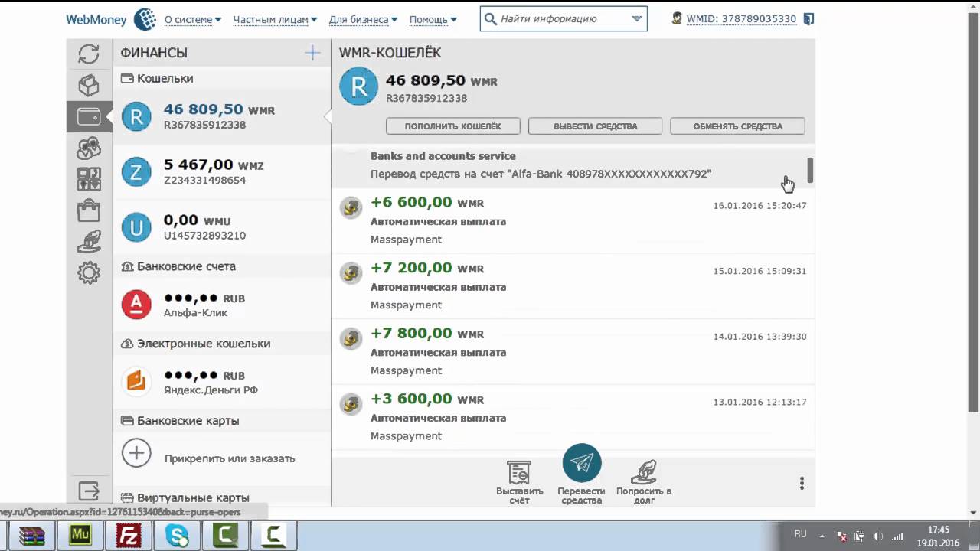Click the volume icon in system tray

point(877,536)
